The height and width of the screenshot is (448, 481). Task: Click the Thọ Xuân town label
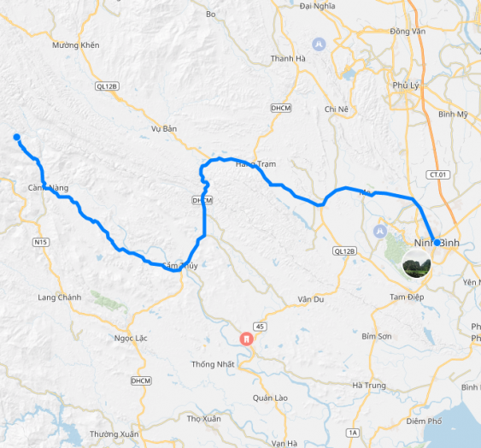[x=203, y=419]
